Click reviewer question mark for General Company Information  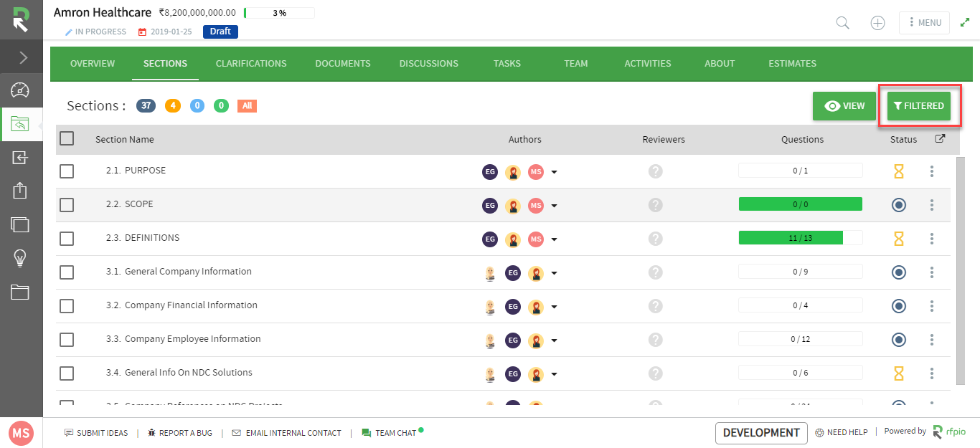655,272
